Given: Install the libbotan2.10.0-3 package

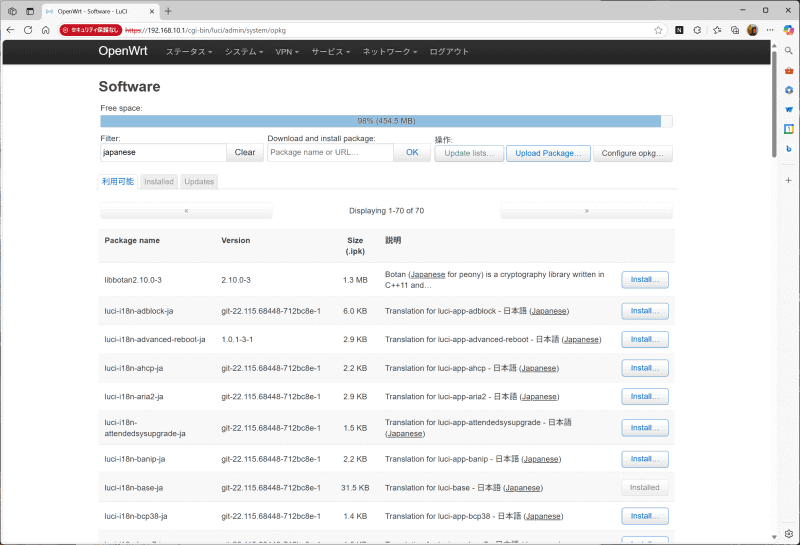Looking at the screenshot, I should click(x=645, y=280).
